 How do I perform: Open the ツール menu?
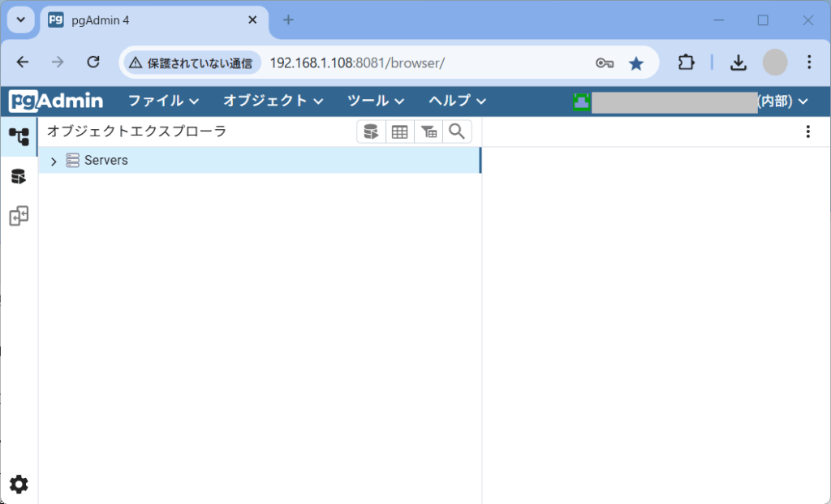point(376,101)
